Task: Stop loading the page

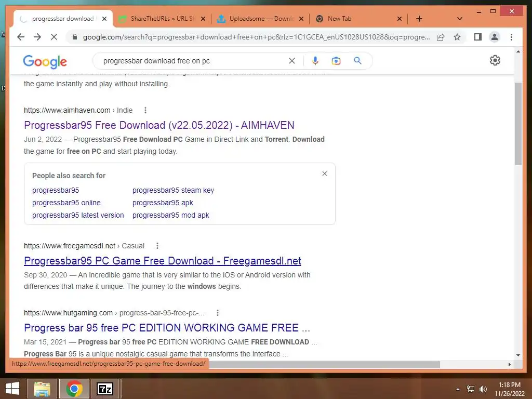Action: pos(54,37)
